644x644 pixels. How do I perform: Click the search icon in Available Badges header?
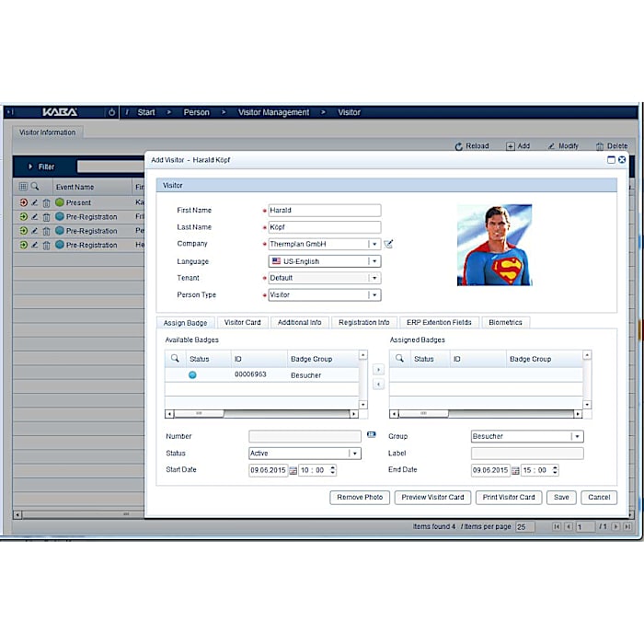(175, 359)
